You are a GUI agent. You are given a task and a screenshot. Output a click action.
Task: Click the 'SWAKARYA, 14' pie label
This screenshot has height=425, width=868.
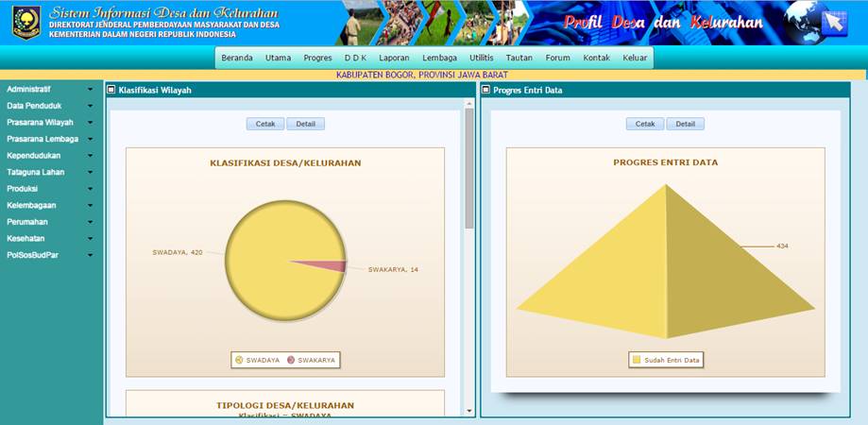pyautogui.click(x=393, y=269)
